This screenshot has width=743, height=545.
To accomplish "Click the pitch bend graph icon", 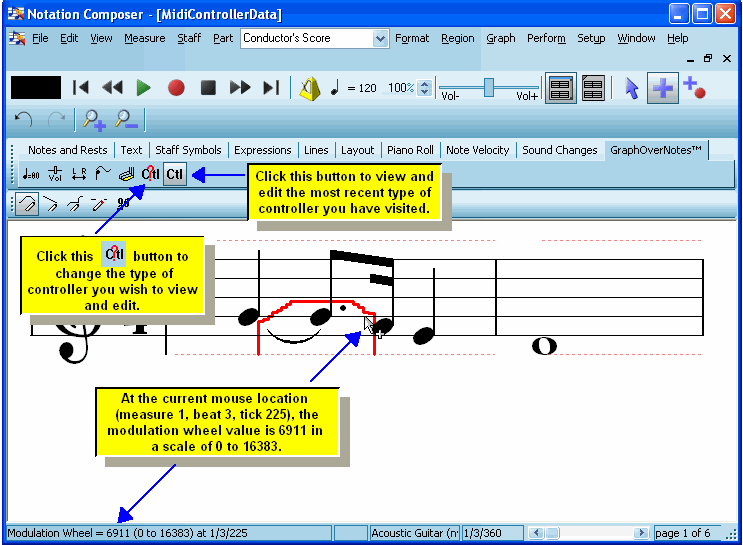I will 103,174.
